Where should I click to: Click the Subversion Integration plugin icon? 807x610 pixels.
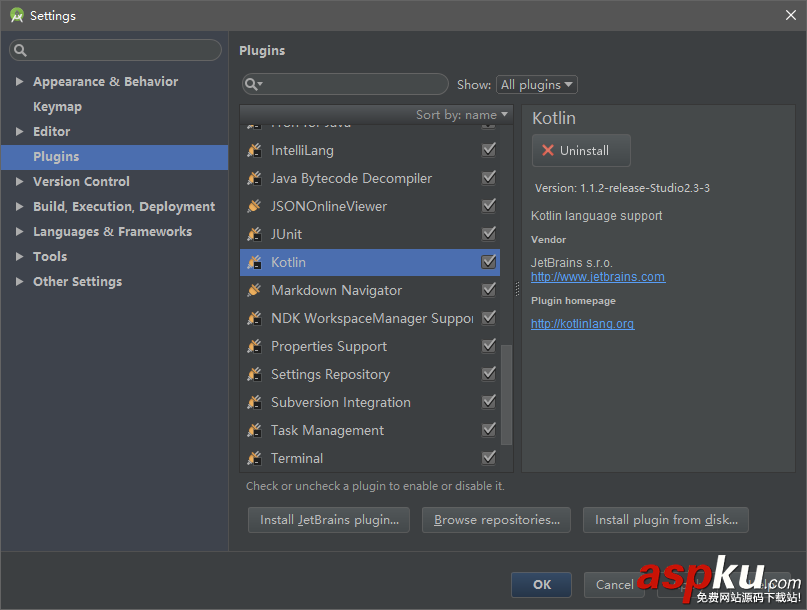coord(254,402)
